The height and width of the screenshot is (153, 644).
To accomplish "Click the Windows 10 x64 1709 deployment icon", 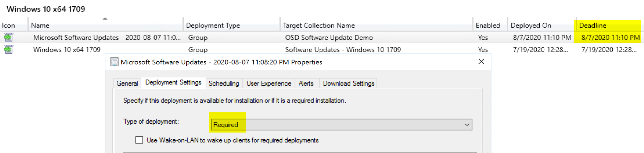I will [8, 49].
